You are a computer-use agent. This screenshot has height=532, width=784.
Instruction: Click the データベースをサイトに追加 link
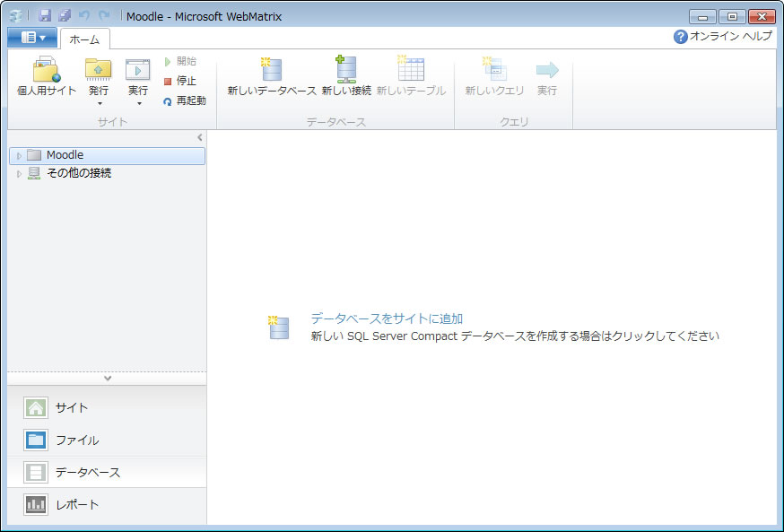point(387,318)
